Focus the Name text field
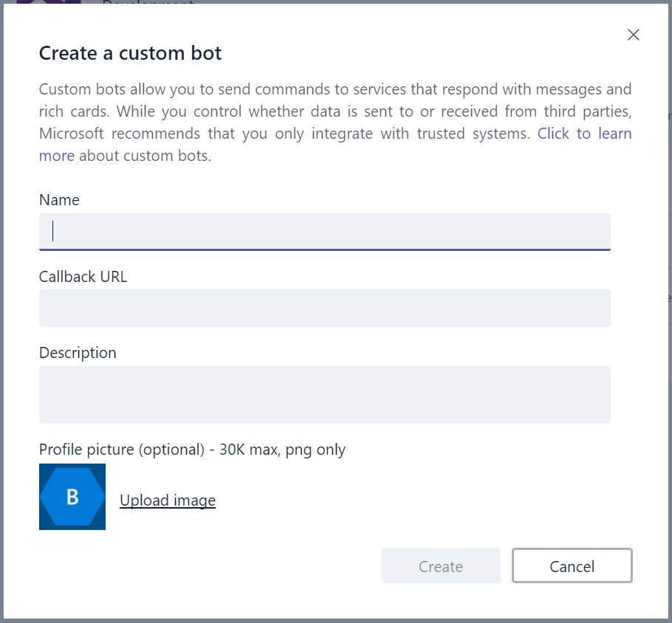This screenshot has height=623, width=672. 324,232
